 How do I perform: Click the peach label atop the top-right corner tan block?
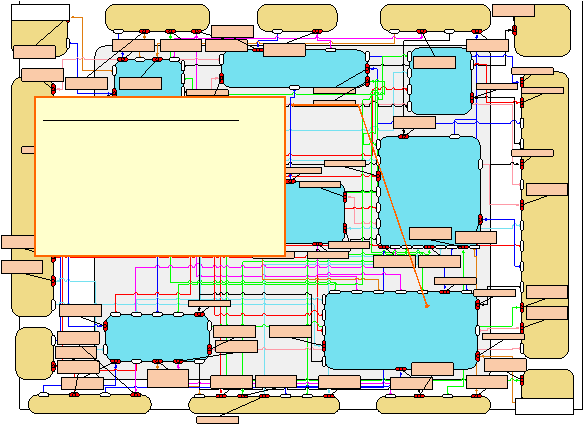point(514,10)
